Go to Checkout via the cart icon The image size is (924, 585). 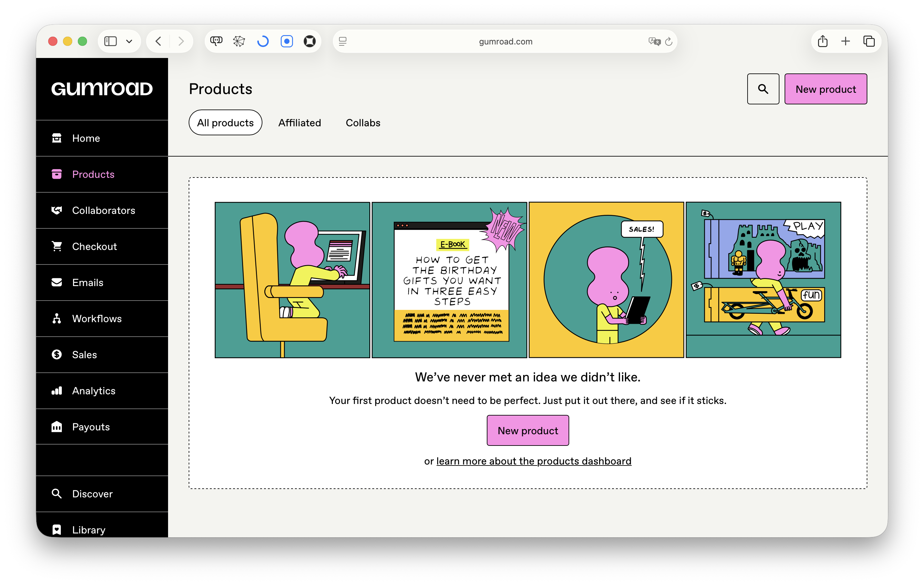tap(57, 246)
